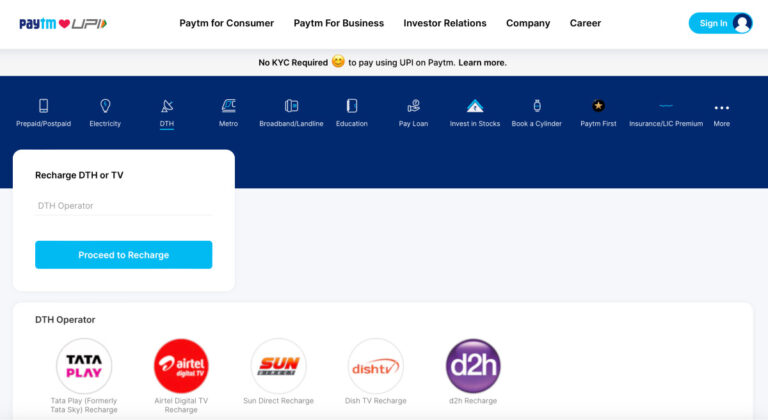The width and height of the screenshot is (768, 420).
Task: Select the Electricity bill icon
Action: (105, 106)
